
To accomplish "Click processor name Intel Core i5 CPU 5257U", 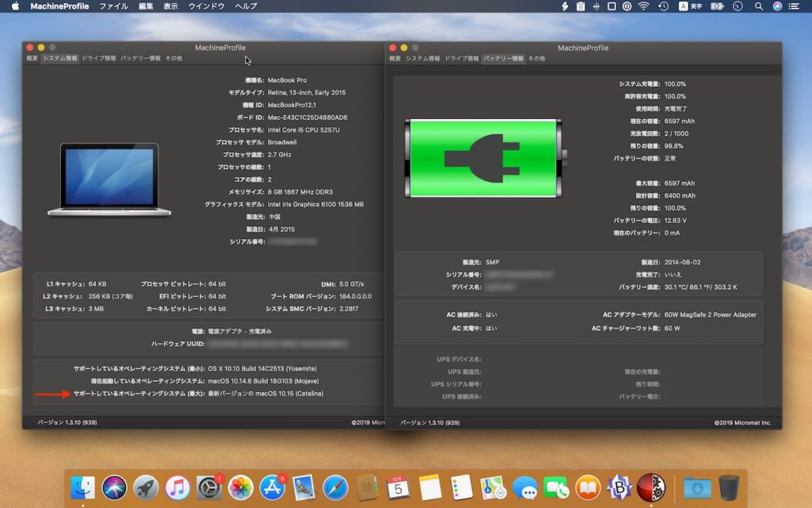I will click(x=304, y=129).
